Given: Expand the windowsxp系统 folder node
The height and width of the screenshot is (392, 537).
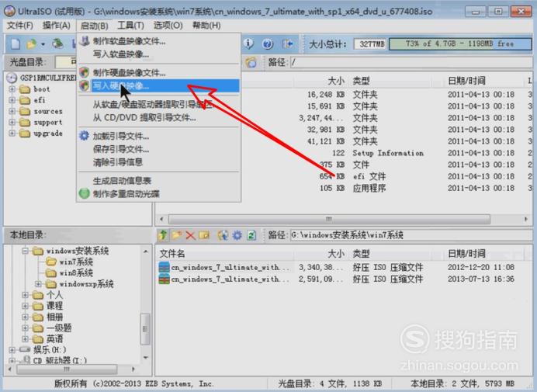Looking at the screenshot, I should click(38, 284).
